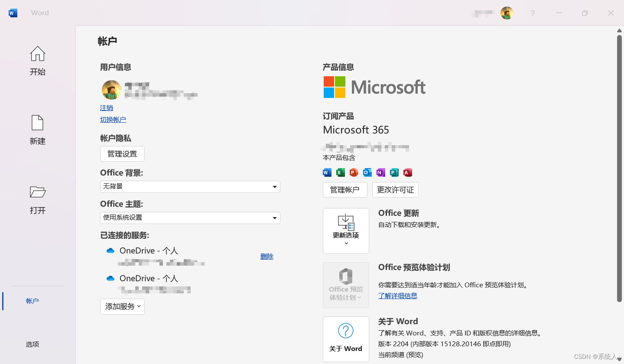Click the Access product icon
The width and height of the screenshot is (624, 364).
click(x=408, y=172)
